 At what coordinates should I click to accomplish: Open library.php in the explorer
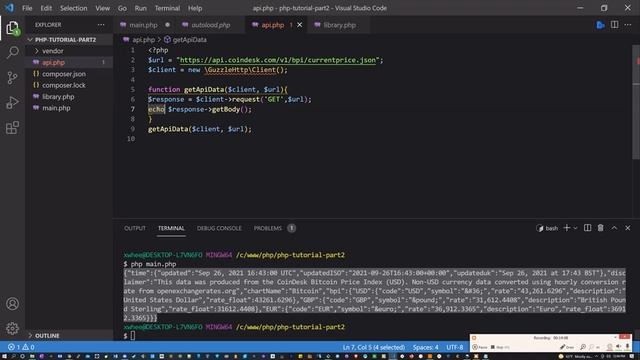click(58, 97)
